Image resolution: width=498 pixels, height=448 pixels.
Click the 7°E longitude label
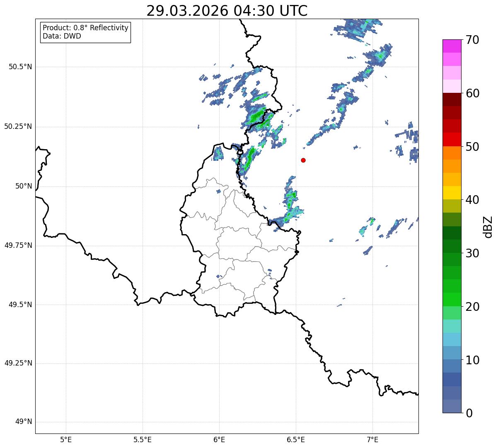point(372,440)
